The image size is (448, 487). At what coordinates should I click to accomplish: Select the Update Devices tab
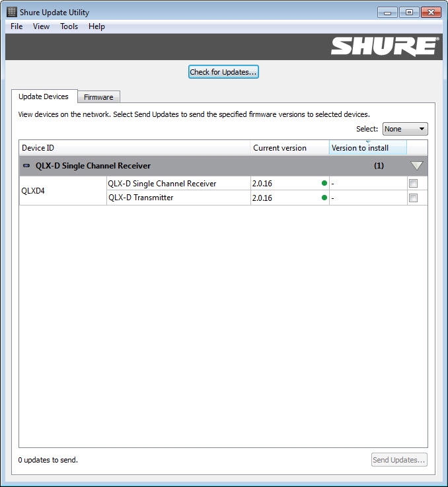44,96
